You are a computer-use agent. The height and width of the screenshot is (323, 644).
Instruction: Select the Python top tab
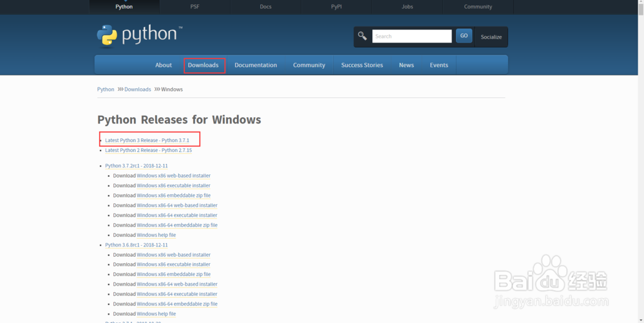point(124,7)
